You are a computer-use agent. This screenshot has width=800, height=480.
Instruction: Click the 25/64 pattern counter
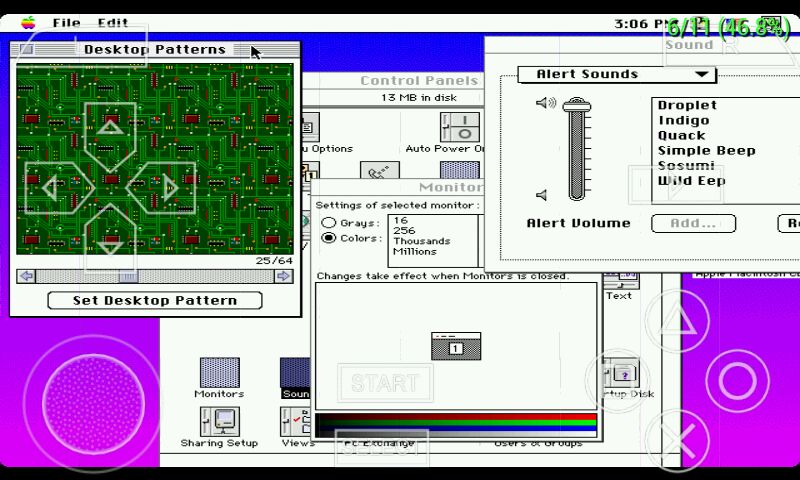pos(274,261)
